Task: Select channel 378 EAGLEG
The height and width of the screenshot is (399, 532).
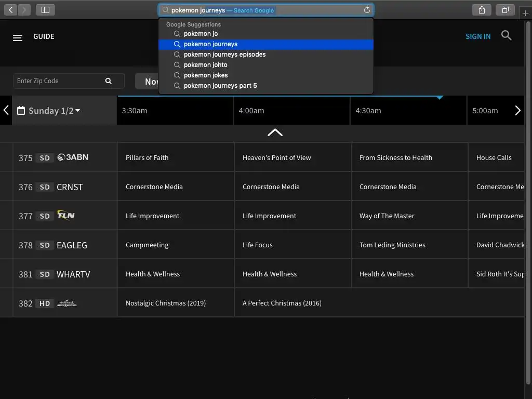Action: (65, 245)
